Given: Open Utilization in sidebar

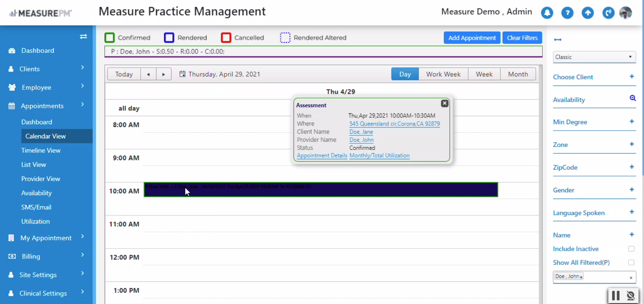Looking at the screenshot, I should pos(35,222).
